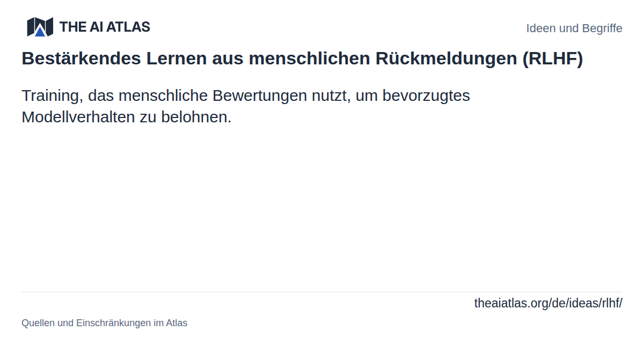Click the empty white area of the card
The width and height of the screenshot is (644, 338).
322,209
